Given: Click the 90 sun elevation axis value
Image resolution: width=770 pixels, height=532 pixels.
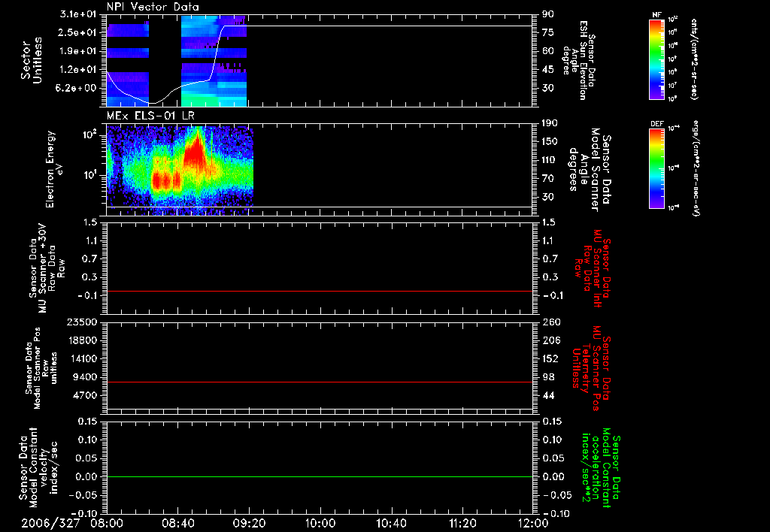Looking at the screenshot, I should [x=548, y=14].
